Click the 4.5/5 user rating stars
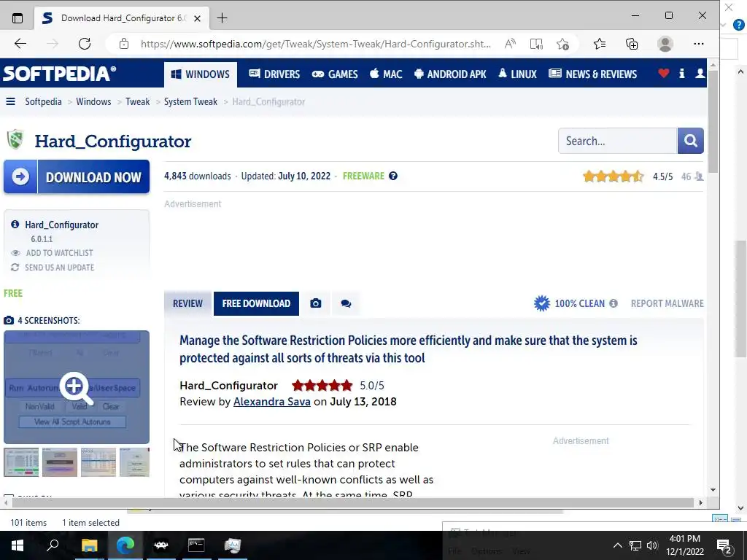The height and width of the screenshot is (560, 747). (613, 176)
